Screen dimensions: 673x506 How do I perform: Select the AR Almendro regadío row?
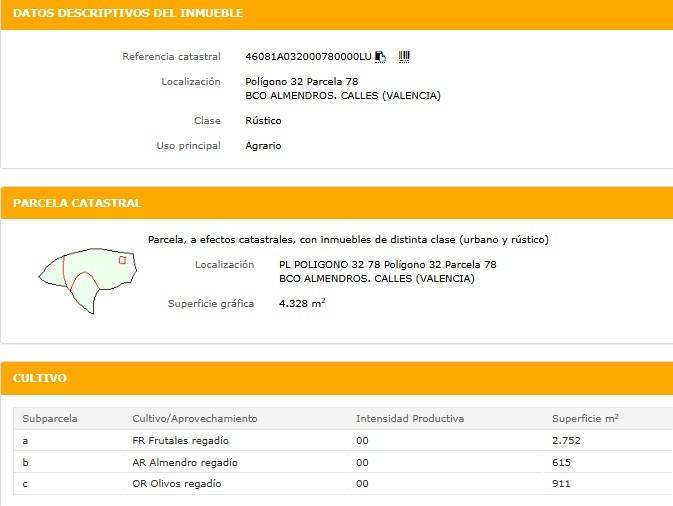(x=185, y=462)
